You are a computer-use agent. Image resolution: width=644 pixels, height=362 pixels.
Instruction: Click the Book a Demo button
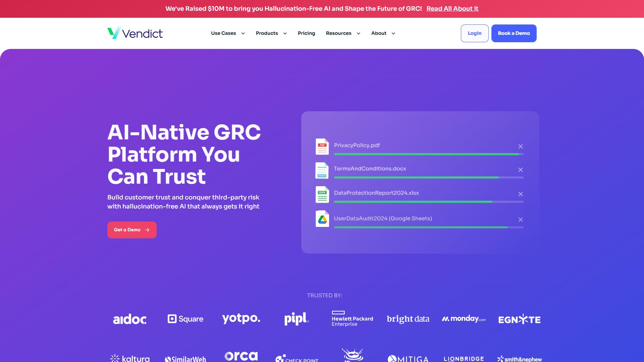(x=514, y=33)
